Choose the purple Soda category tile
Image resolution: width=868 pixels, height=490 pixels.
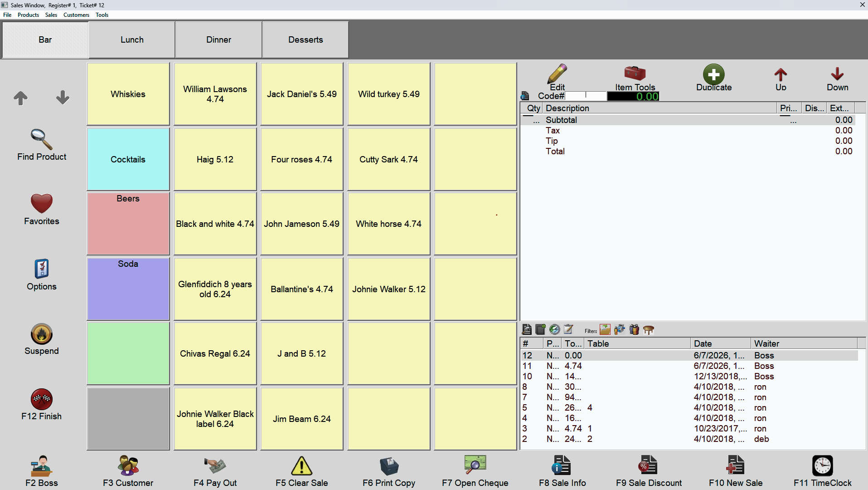128,289
